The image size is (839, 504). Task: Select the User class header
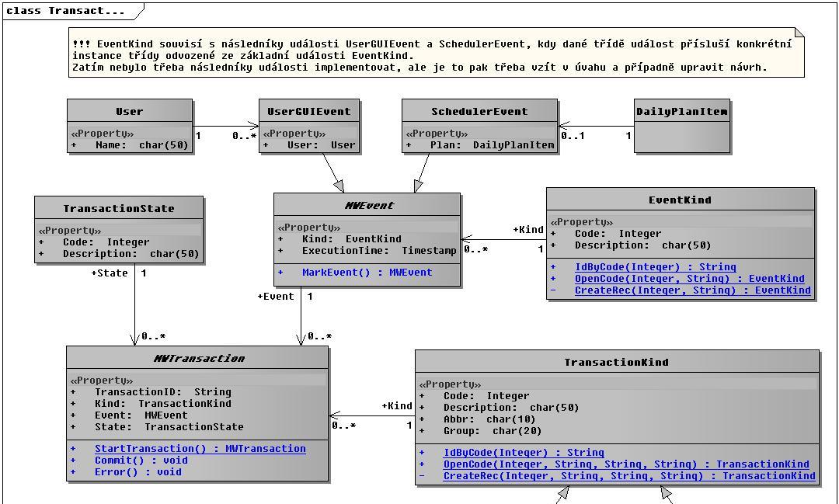click(130, 111)
